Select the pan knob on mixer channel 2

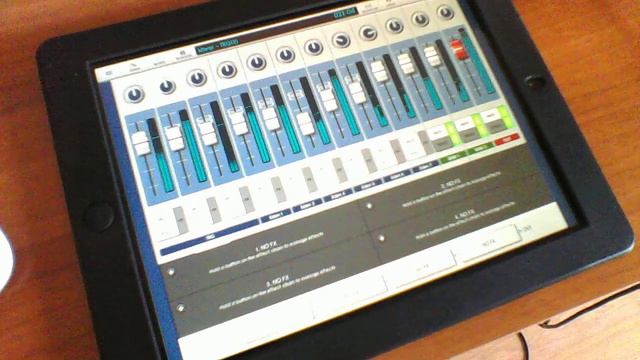point(167,86)
